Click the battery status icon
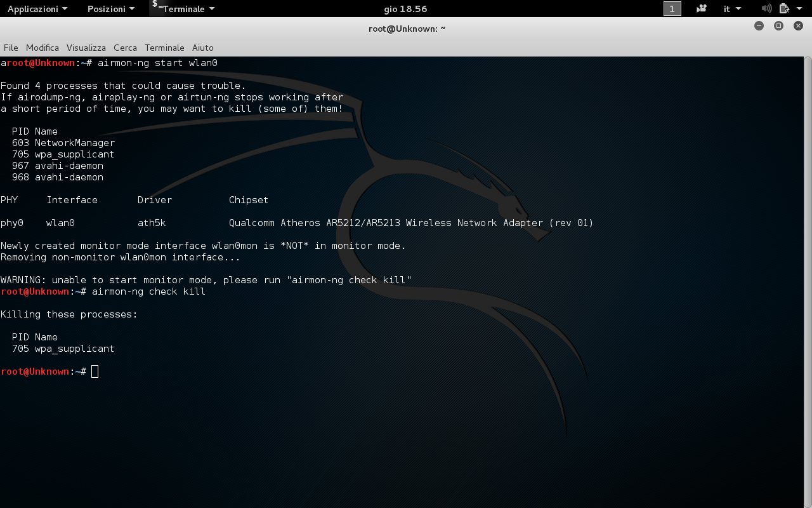This screenshot has width=812, height=508. (x=784, y=9)
